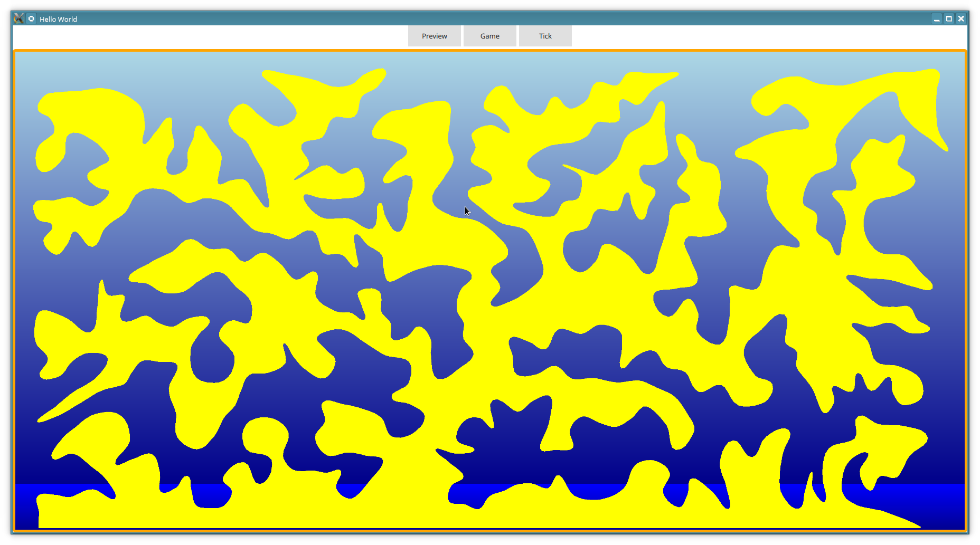980x545 pixels.
Task: Switch to Game mode button
Action: coord(489,36)
